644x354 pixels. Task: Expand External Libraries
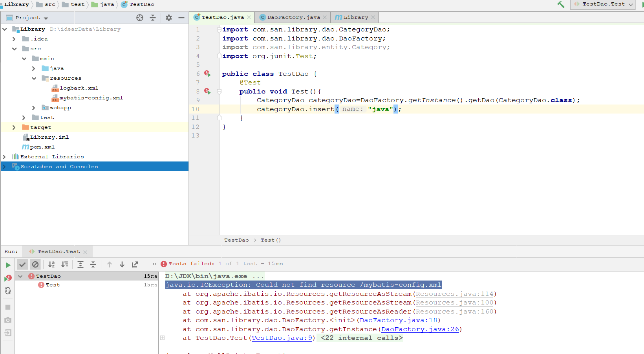click(4, 157)
